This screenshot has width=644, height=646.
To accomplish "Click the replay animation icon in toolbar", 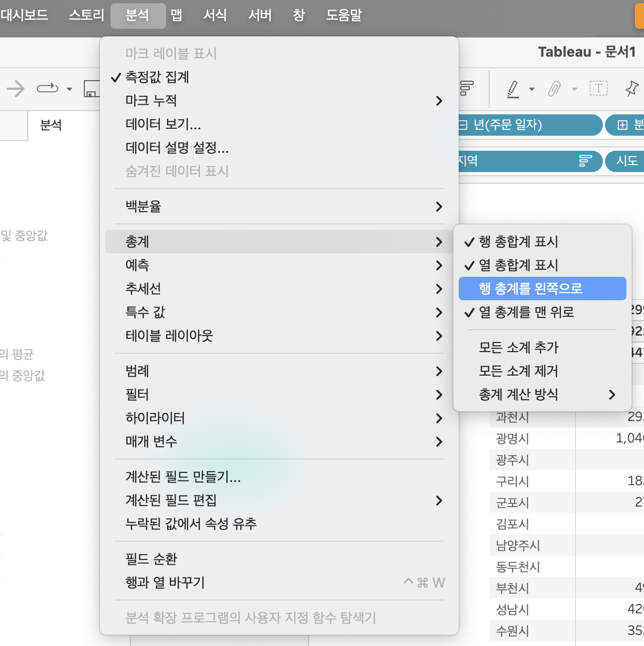I will click(47, 88).
